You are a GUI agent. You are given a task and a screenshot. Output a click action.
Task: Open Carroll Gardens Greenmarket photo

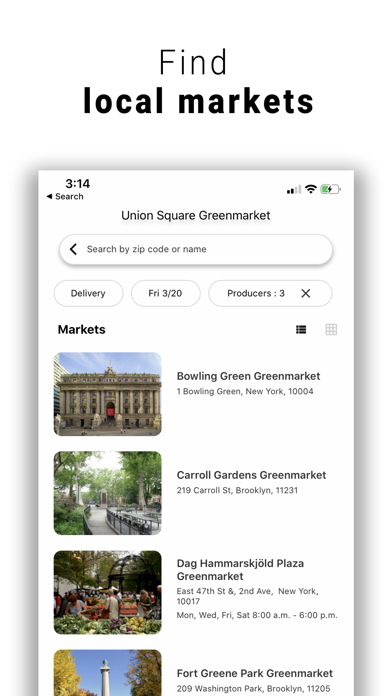pyautogui.click(x=107, y=493)
